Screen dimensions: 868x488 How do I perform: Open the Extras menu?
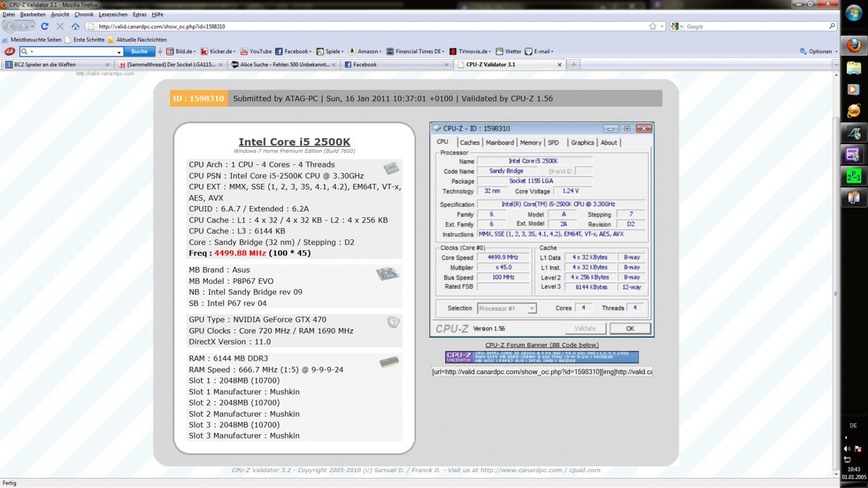140,14
